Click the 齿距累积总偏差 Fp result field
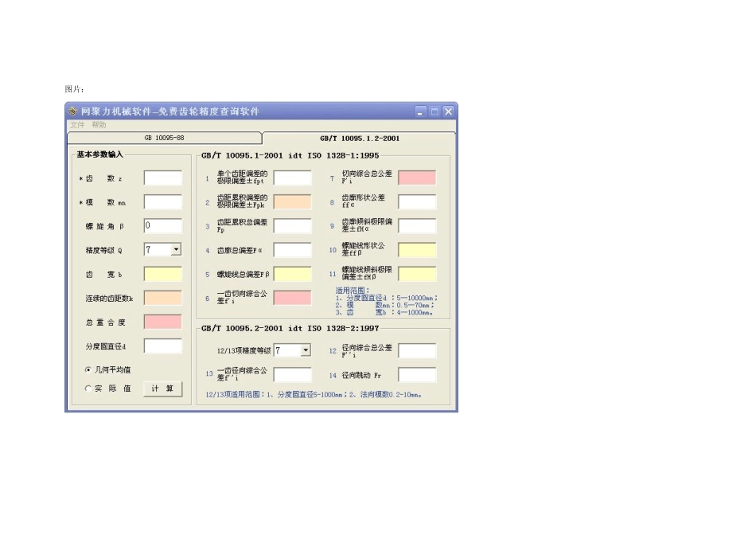Image resolution: width=756 pixels, height=535 pixels. (x=293, y=226)
